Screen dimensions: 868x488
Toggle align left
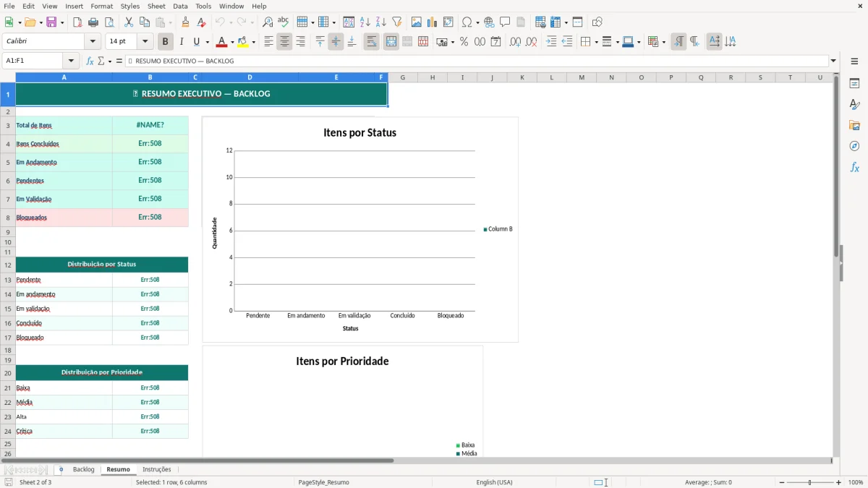[x=268, y=42]
